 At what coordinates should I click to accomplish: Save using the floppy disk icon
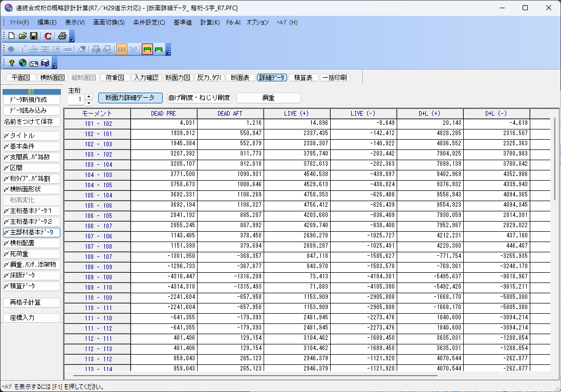click(34, 36)
